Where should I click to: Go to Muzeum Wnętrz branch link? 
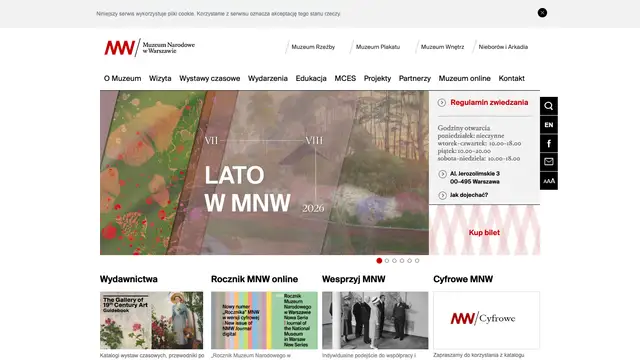coord(442,47)
